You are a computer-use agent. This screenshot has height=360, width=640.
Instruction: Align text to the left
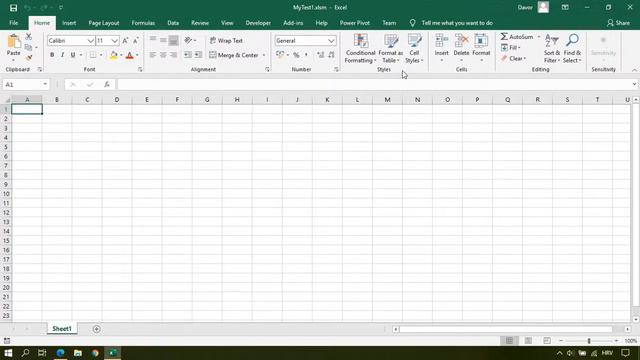[x=153, y=55]
